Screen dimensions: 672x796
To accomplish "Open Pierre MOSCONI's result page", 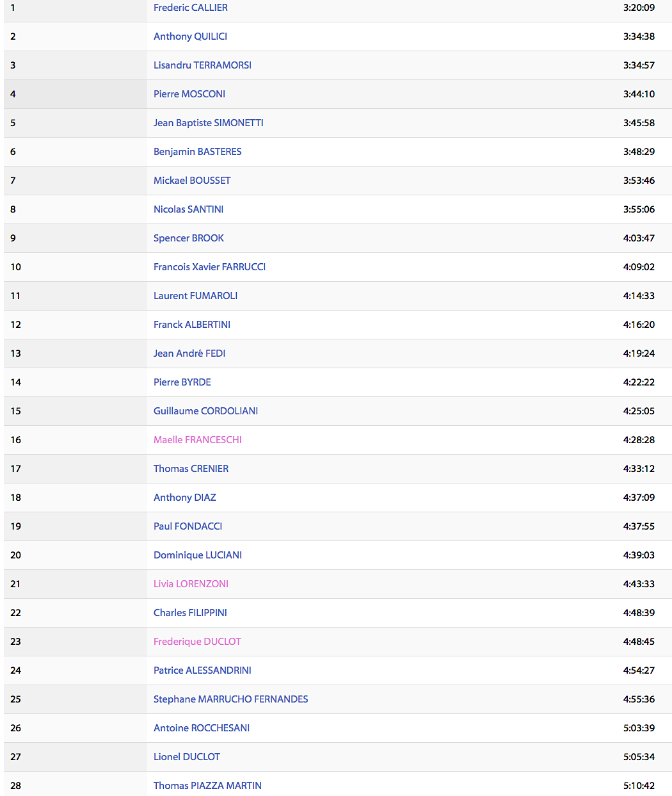I will 189,94.
